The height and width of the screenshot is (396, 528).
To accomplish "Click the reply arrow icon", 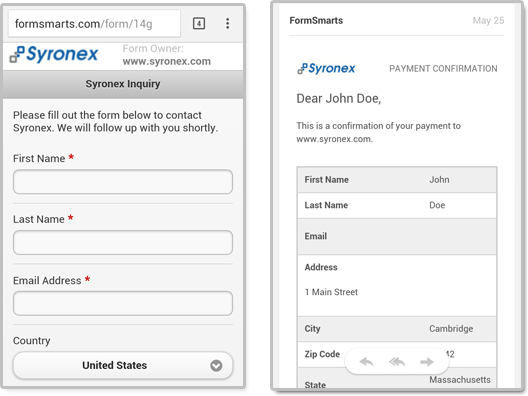I will coord(366,362).
